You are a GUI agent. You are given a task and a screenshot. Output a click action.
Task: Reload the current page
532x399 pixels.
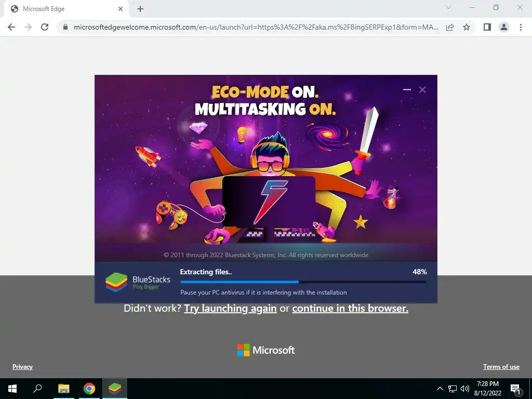coord(45,27)
